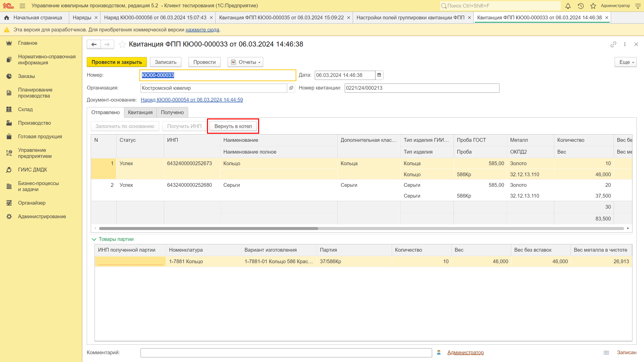Viewport: 644px width, 362px height.
Task: Click the Дата field value
Action: (x=345, y=75)
